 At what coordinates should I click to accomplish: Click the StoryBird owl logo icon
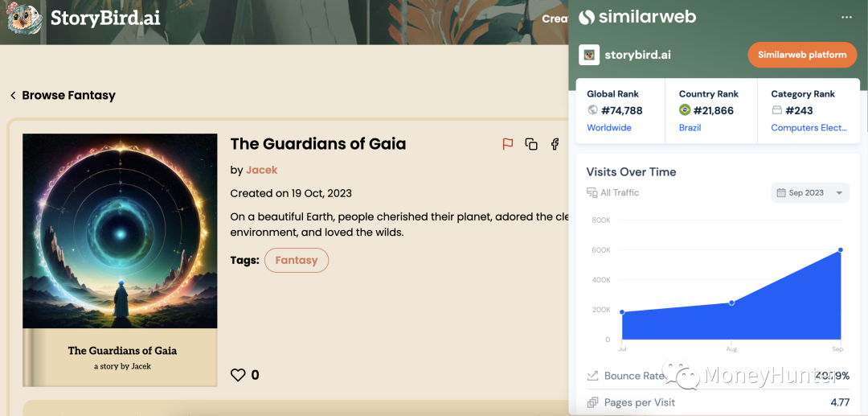pos(25,19)
